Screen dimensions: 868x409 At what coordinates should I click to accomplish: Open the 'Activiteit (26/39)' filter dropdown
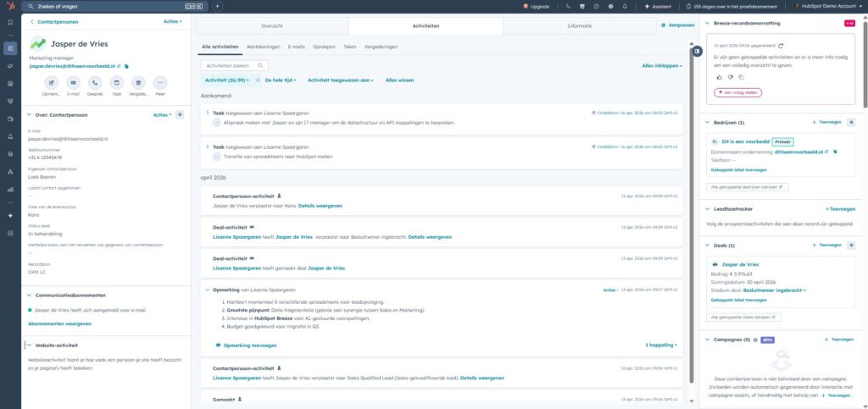[x=227, y=80]
